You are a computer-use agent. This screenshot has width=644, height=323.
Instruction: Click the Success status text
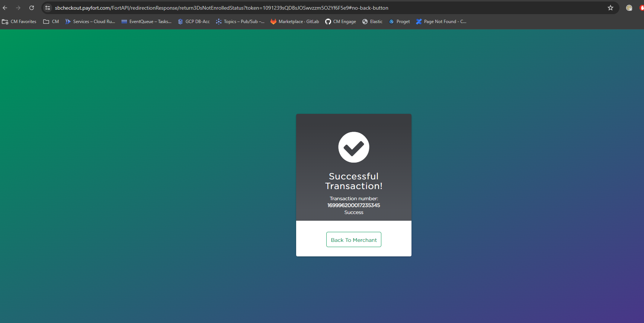[354, 212]
